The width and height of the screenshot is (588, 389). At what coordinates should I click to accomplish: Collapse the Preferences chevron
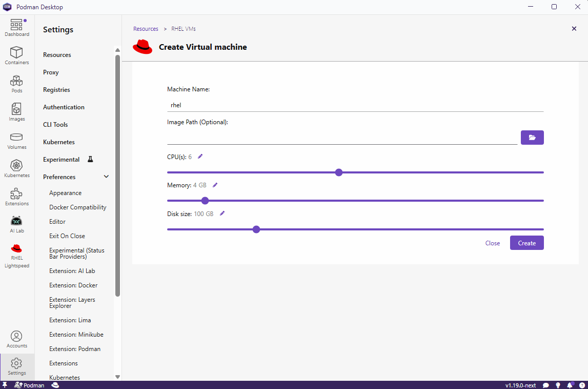tap(106, 177)
